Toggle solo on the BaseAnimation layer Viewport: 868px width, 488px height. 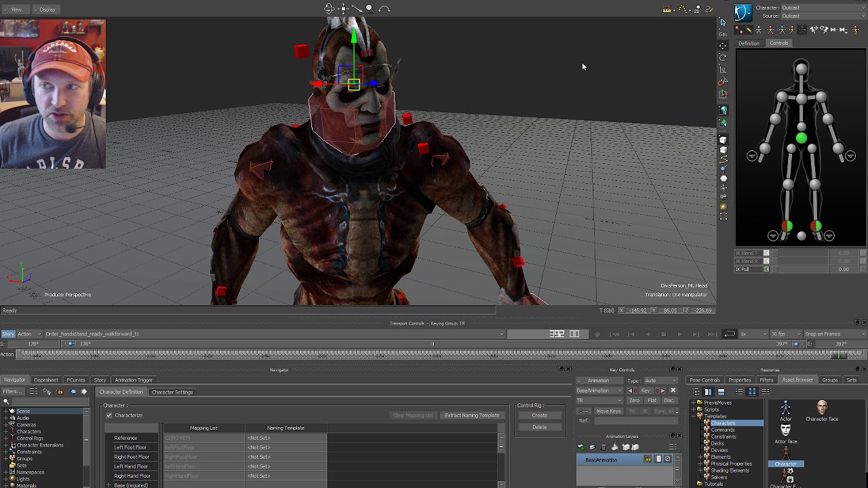click(x=658, y=459)
